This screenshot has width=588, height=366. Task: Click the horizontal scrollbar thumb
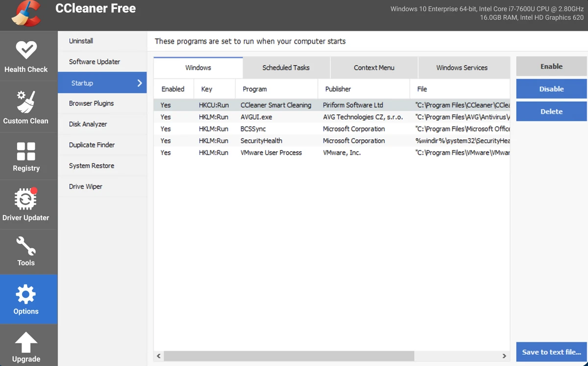(x=289, y=356)
